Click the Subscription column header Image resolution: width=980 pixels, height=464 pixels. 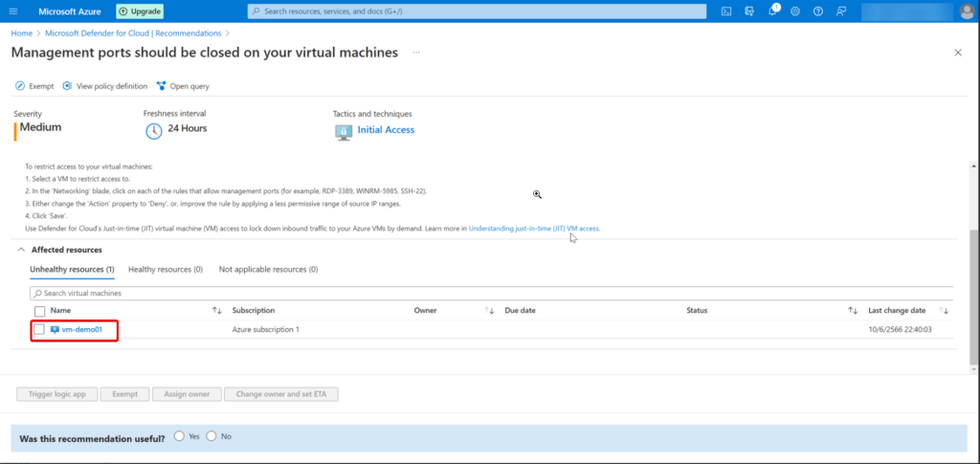pyautogui.click(x=253, y=310)
